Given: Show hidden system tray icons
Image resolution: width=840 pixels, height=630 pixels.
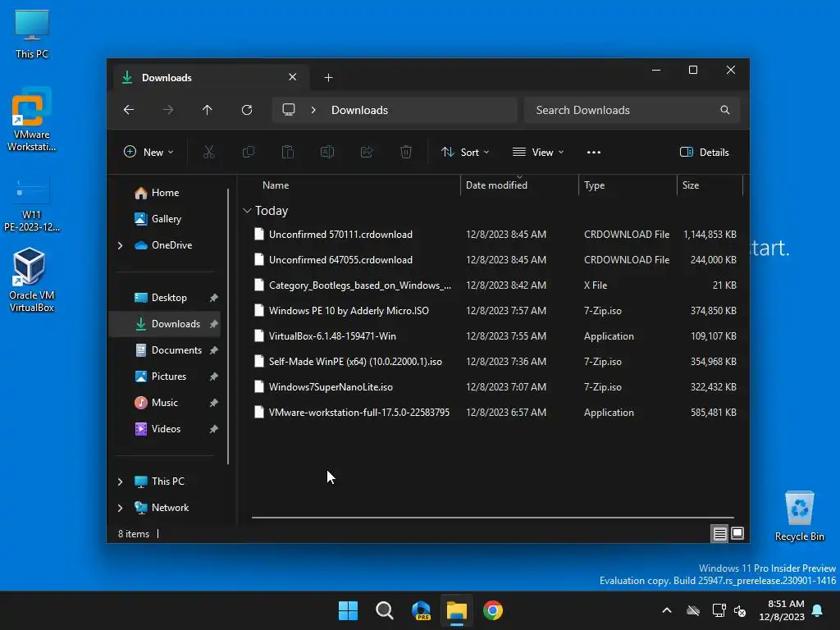Looking at the screenshot, I should tap(666, 610).
